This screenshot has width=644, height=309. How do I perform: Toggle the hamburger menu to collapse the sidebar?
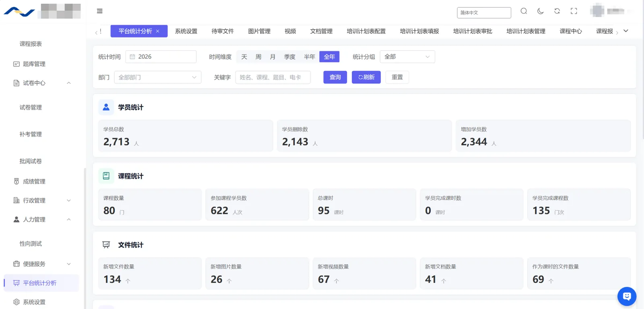pyautogui.click(x=100, y=11)
